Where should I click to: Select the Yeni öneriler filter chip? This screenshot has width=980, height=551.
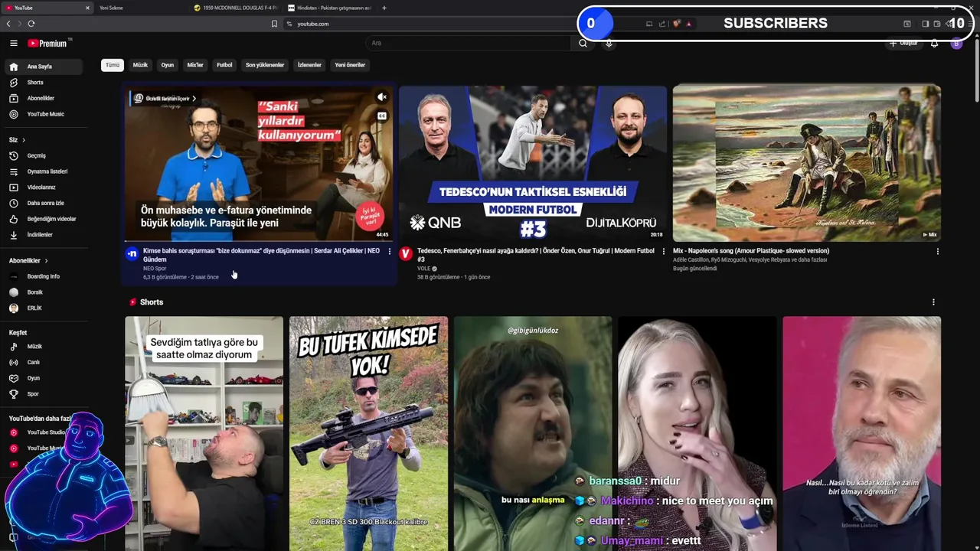[350, 65]
